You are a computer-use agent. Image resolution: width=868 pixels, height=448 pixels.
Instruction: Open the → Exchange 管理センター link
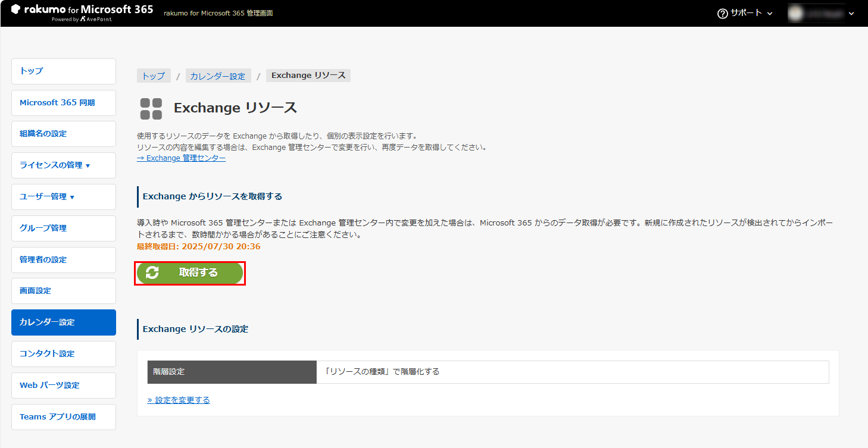pyautogui.click(x=181, y=158)
